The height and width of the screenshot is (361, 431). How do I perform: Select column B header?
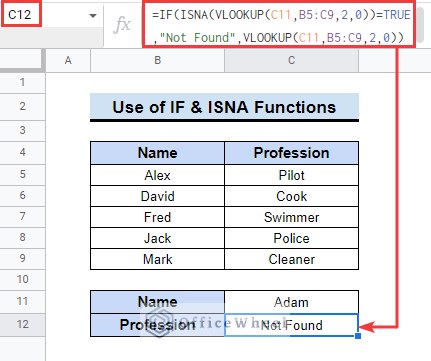(x=157, y=60)
